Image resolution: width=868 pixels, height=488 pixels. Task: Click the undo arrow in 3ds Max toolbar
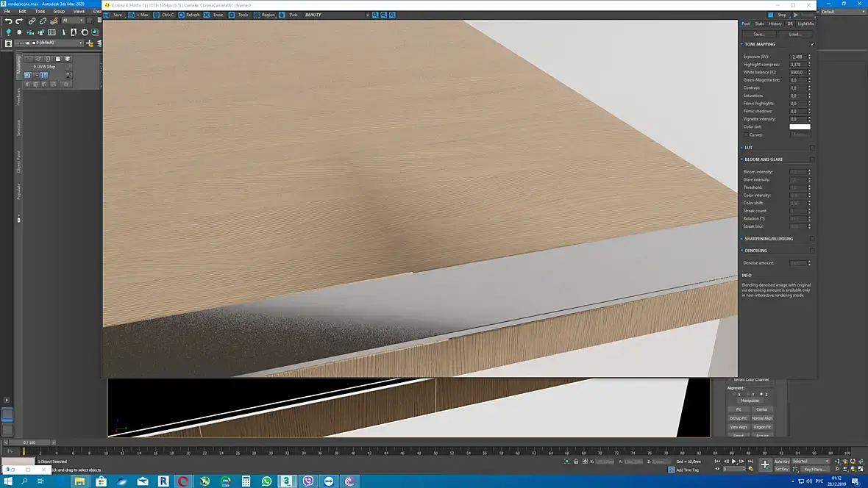8,21
